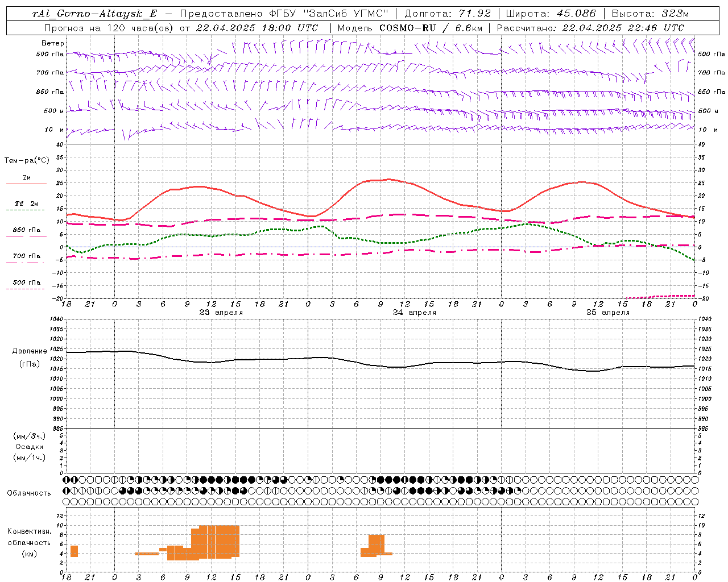Click the (мм/3ч.) precipitation unit label
Viewport: 728px width, 582px height.
[30, 436]
